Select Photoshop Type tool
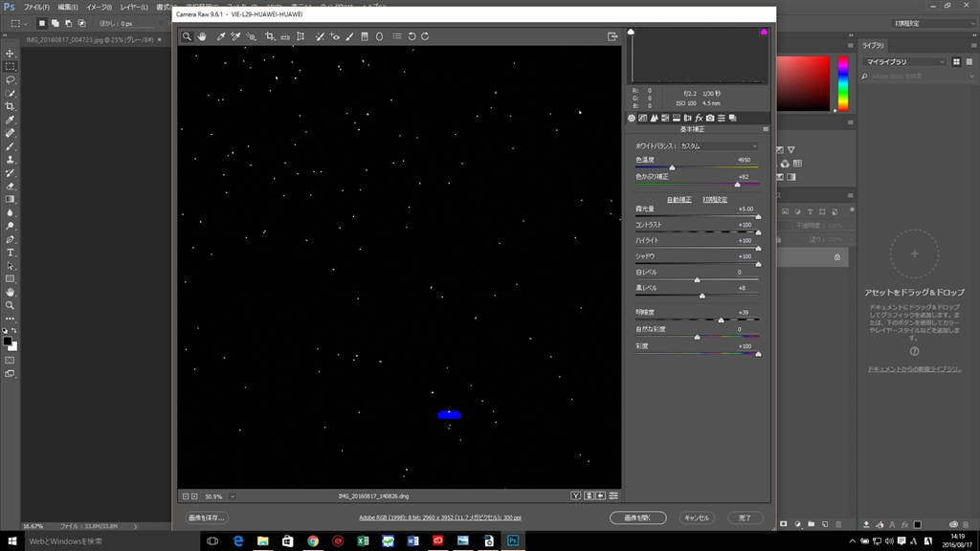 tap(10, 253)
